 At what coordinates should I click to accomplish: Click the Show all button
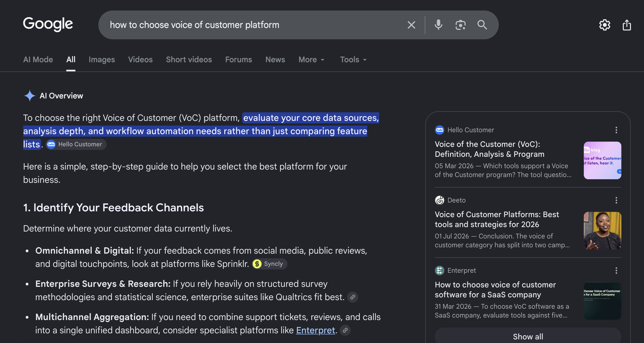pos(528,336)
